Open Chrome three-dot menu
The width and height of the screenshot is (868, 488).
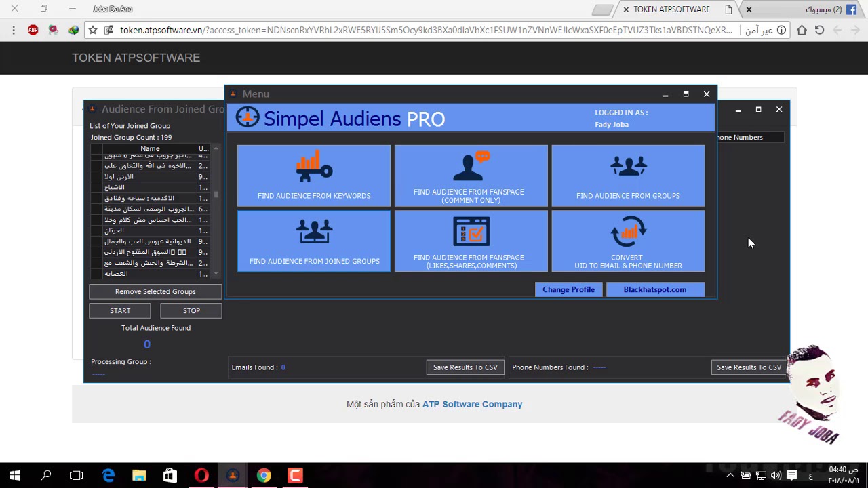point(14,30)
